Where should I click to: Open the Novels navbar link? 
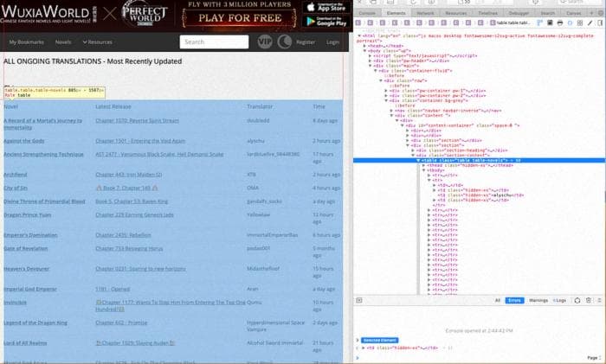point(63,42)
